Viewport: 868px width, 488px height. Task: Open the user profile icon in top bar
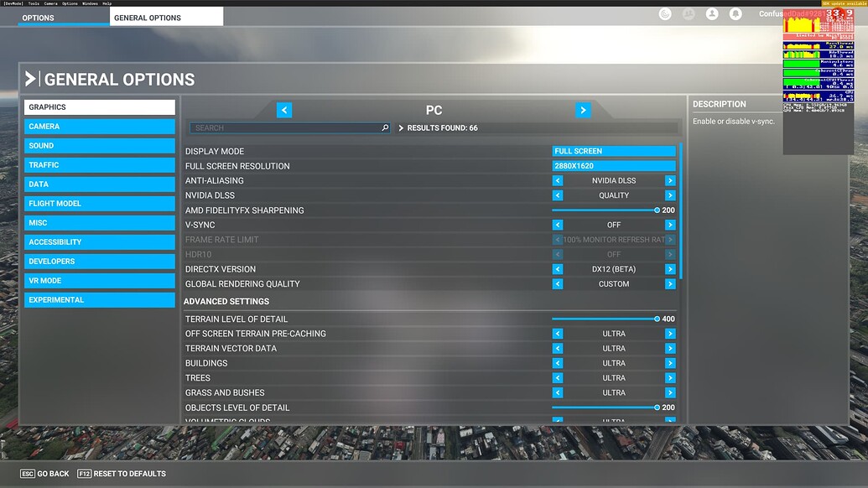(x=712, y=13)
